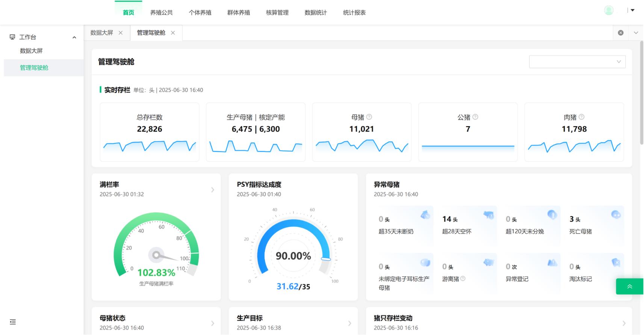
Task: Click the vertical page scrollbar
Action: pos(641,93)
